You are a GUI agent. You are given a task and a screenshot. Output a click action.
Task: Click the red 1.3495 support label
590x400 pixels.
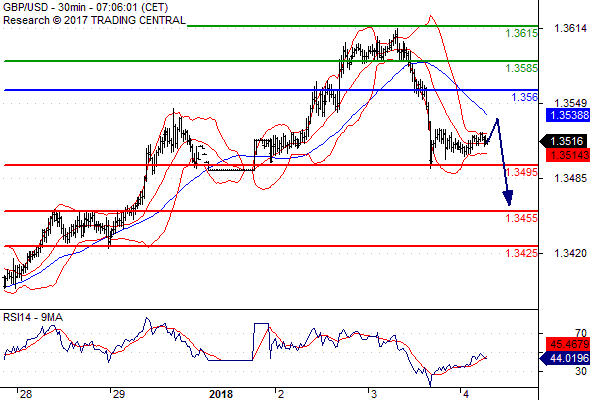tap(522, 172)
